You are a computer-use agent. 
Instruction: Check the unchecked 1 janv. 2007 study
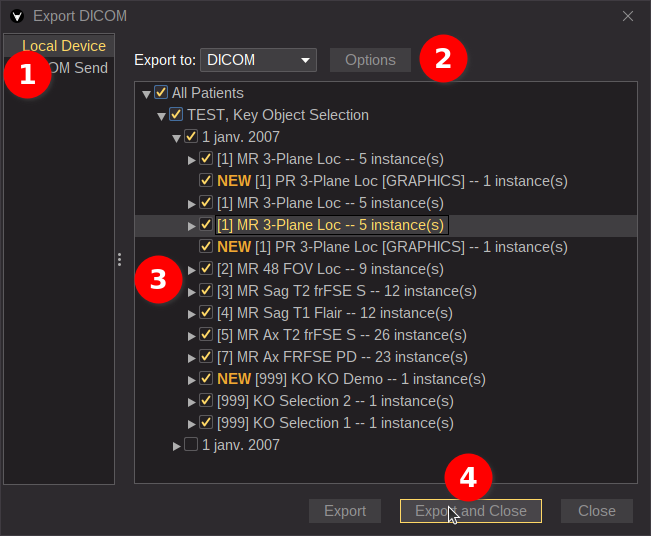191,444
